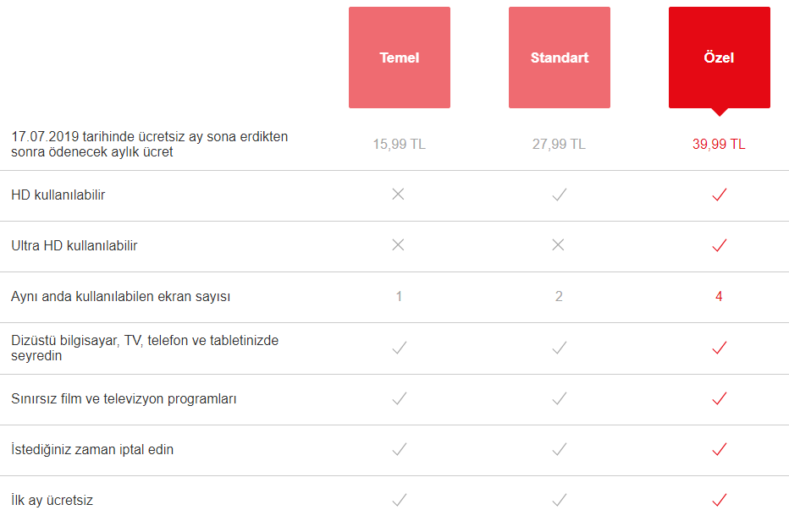Click the 27,99 TL price
Screen dimensions: 789x532
coord(559,144)
